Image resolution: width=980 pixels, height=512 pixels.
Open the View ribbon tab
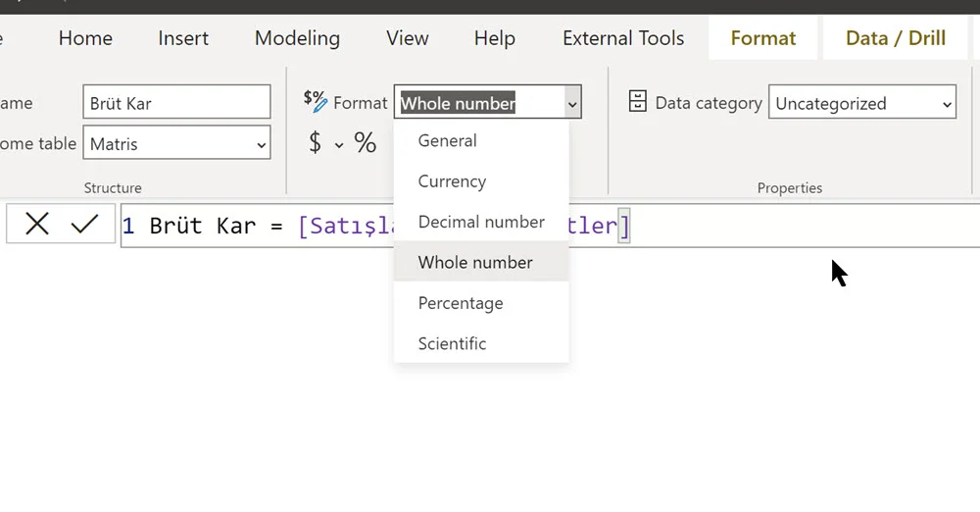408,38
